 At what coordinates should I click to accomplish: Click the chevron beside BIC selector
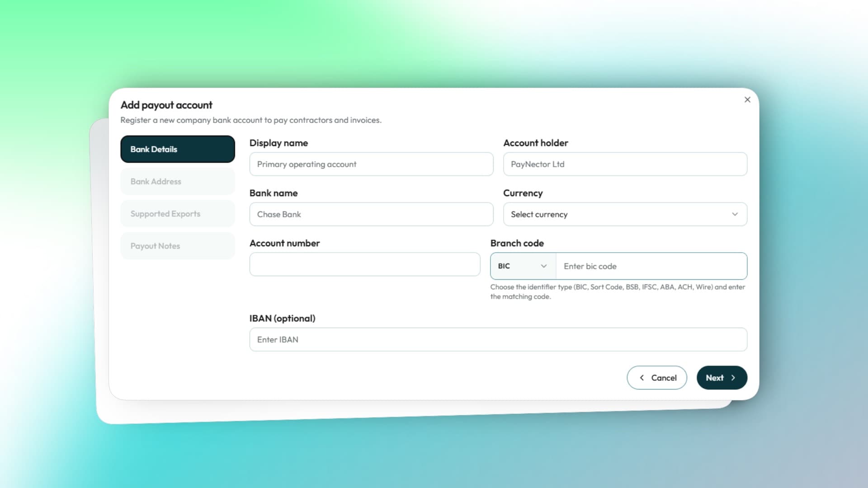543,266
